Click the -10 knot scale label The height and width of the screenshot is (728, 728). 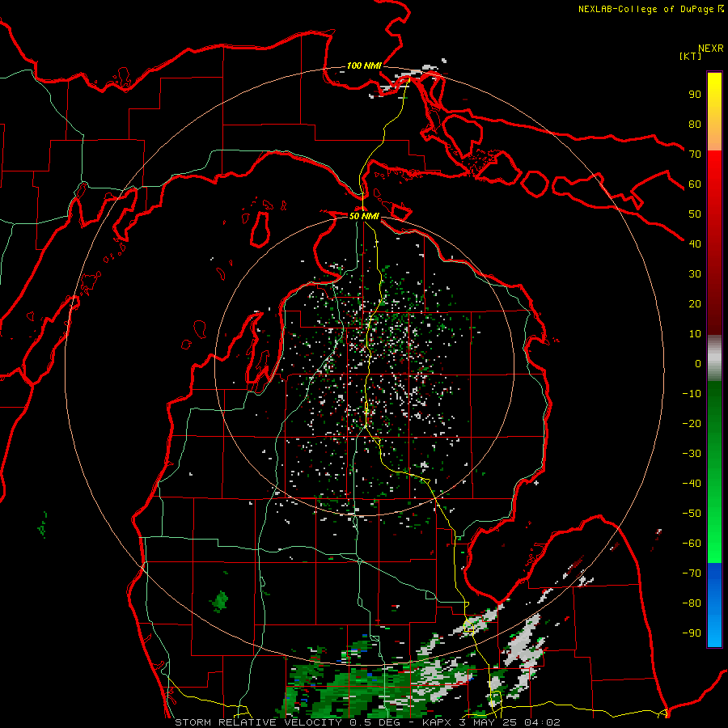(692, 394)
